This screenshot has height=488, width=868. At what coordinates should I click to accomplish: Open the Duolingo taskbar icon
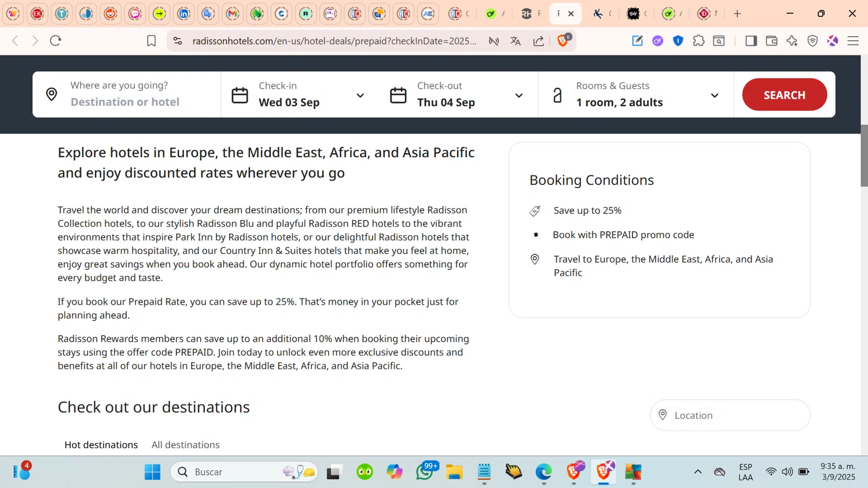(x=365, y=472)
